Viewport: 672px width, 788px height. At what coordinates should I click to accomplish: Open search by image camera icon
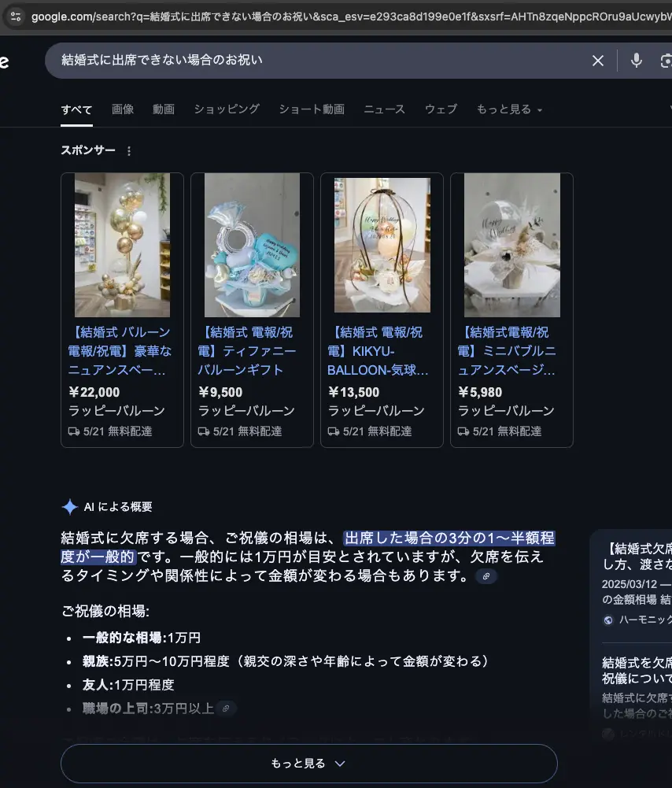click(x=666, y=61)
